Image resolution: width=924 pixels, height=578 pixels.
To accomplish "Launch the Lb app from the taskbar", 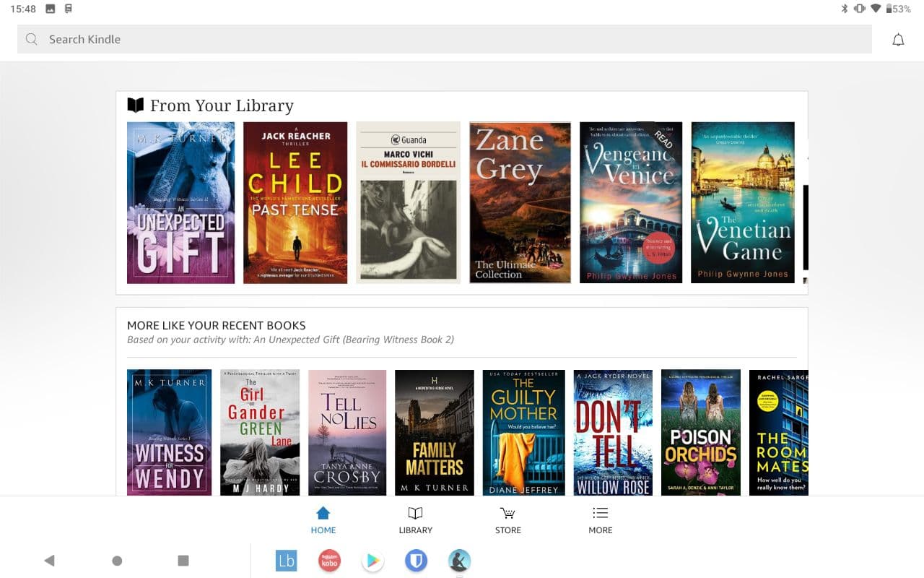I will tap(287, 561).
